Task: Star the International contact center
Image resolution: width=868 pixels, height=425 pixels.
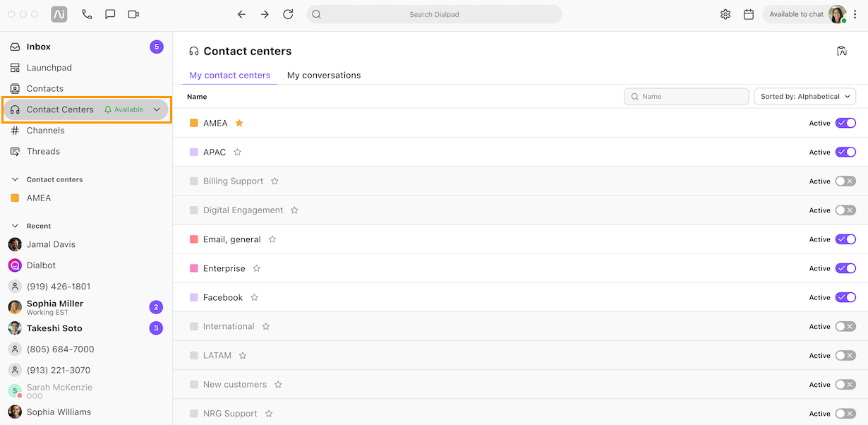Action: click(266, 326)
